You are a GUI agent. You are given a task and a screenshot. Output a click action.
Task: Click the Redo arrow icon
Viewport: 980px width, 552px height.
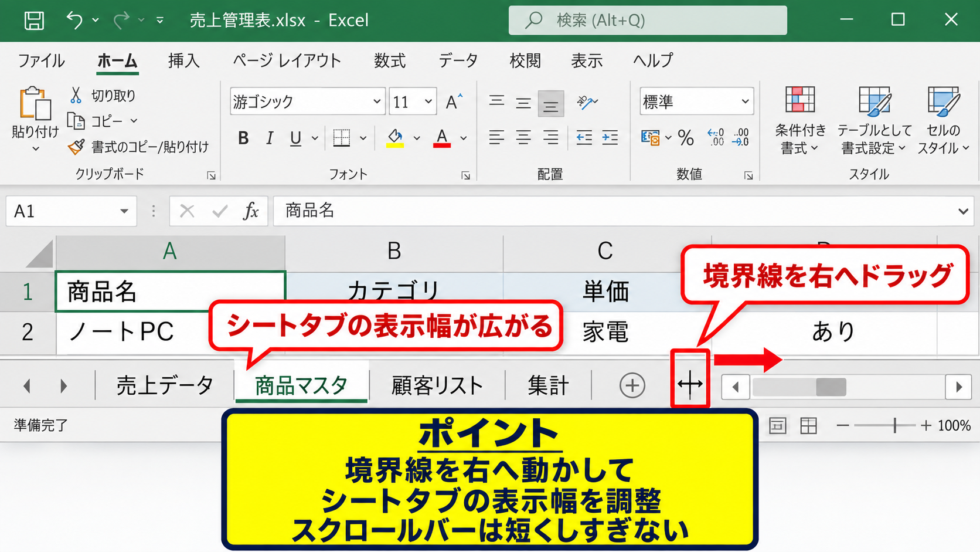(x=121, y=21)
